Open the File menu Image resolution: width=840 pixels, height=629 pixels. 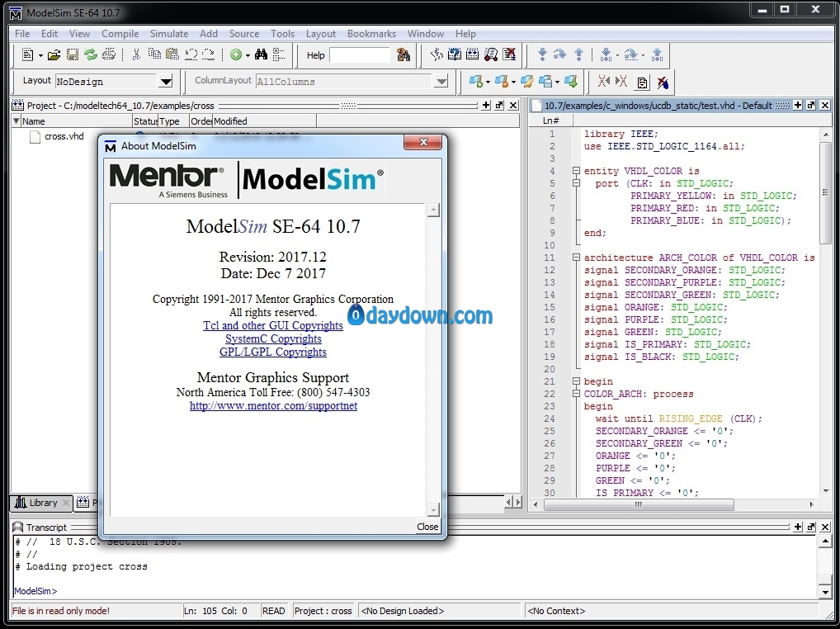[x=22, y=33]
